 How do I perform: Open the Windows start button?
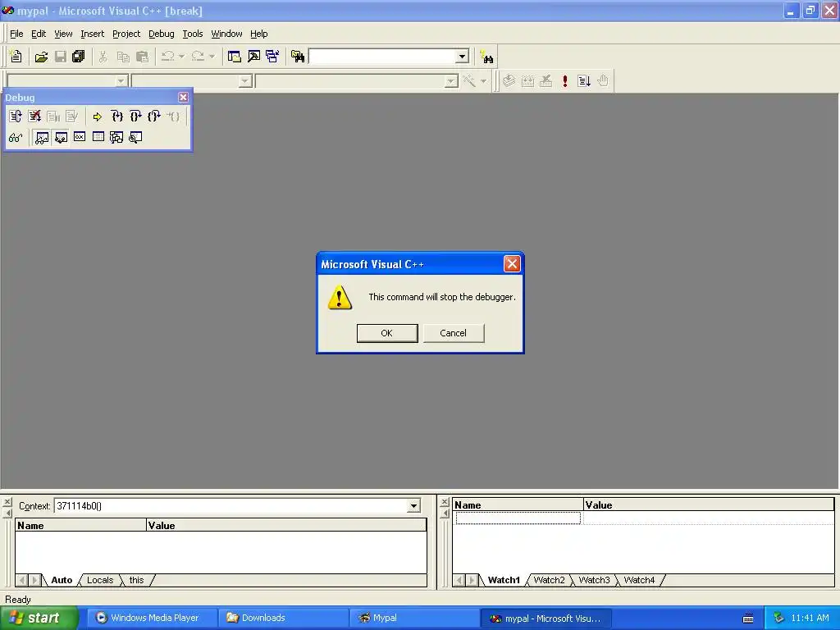tap(39, 618)
